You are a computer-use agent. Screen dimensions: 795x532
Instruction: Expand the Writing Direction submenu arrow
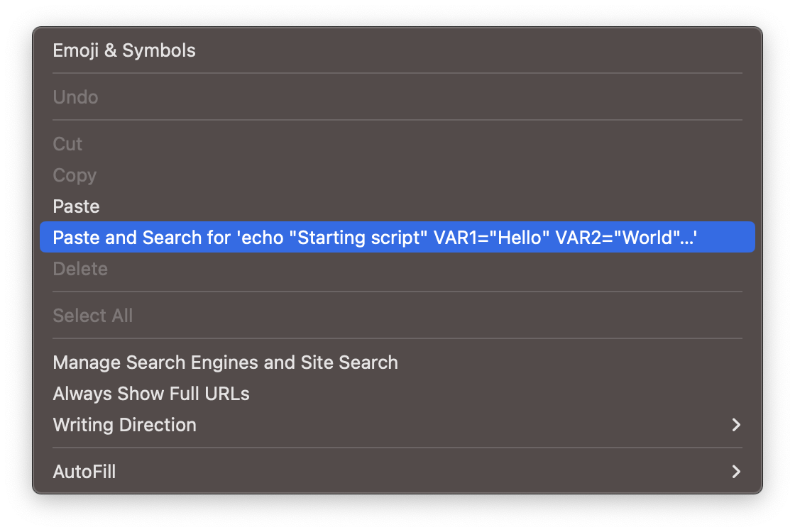pos(736,425)
